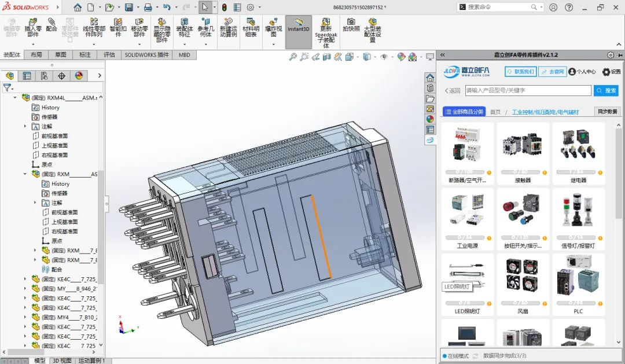Viewport: 625px width, 364px height.
Task: Open the DisplayManager color wheel tab
Action: (79, 76)
